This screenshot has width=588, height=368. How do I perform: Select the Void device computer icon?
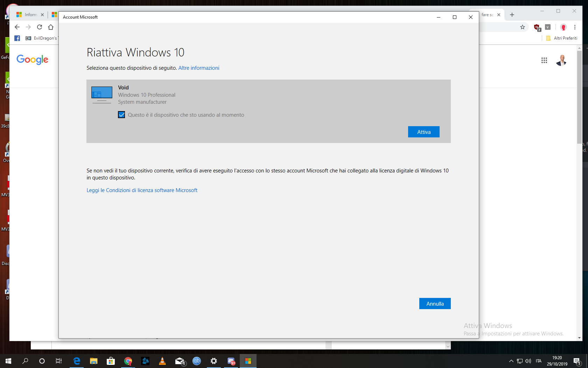pos(101,95)
